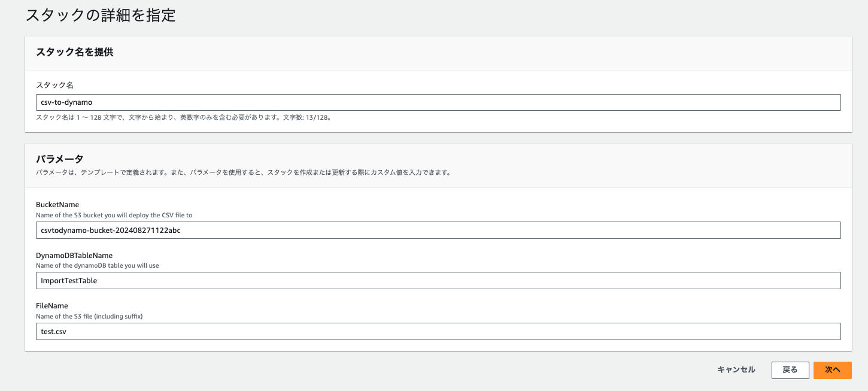Click the BucketName parameter label
This screenshot has width=868, height=391.
tap(57, 205)
